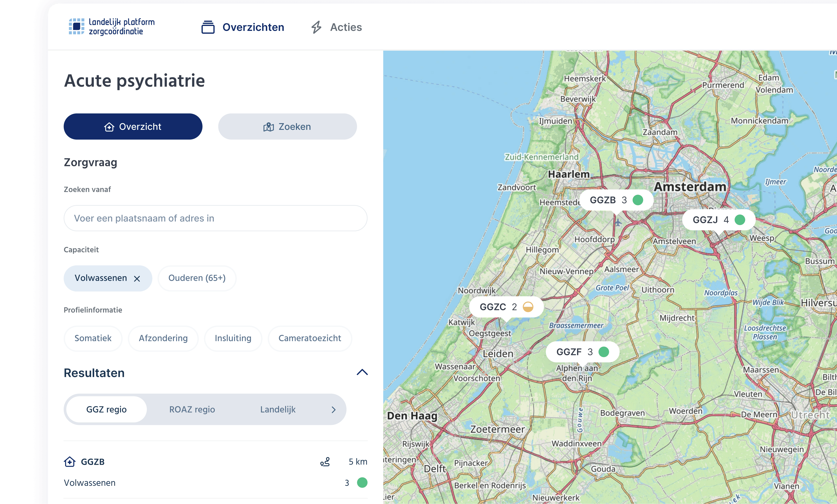Image resolution: width=837 pixels, height=504 pixels.
Task: Click the map pin icon in Zoeken
Action: pyautogui.click(x=268, y=127)
